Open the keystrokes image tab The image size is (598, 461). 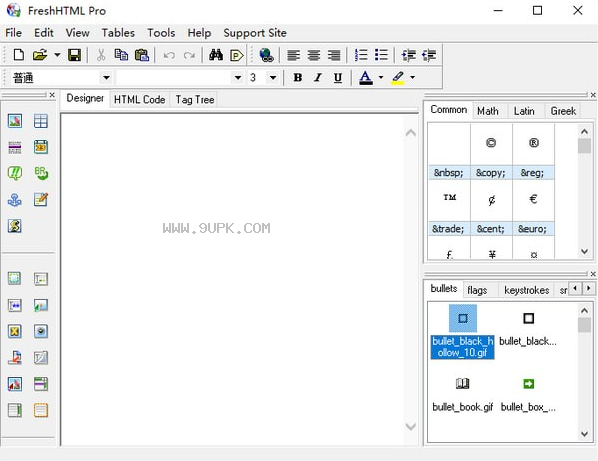(x=527, y=290)
